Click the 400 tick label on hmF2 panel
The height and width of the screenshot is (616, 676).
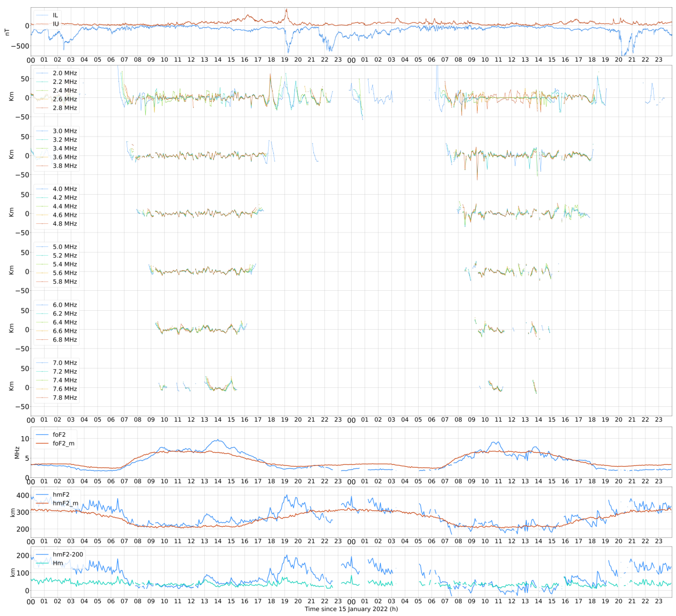click(x=23, y=495)
